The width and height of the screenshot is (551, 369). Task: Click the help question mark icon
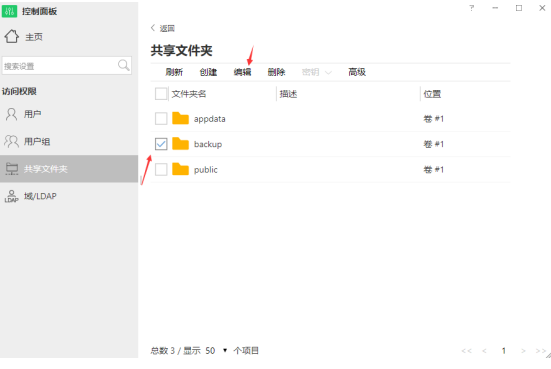pos(472,8)
